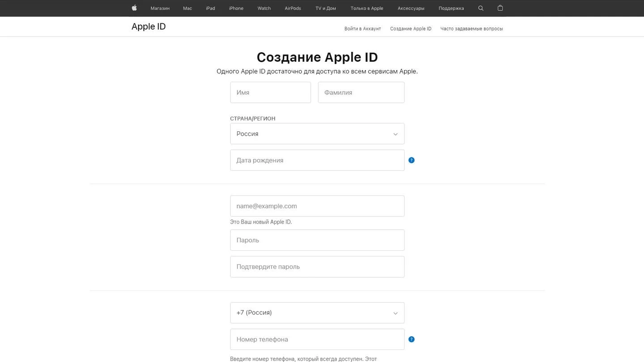Focus the Подтвердите пароль field
Image resolution: width=644 pixels, height=362 pixels.
pyautogui.click(x=317, y=267)
